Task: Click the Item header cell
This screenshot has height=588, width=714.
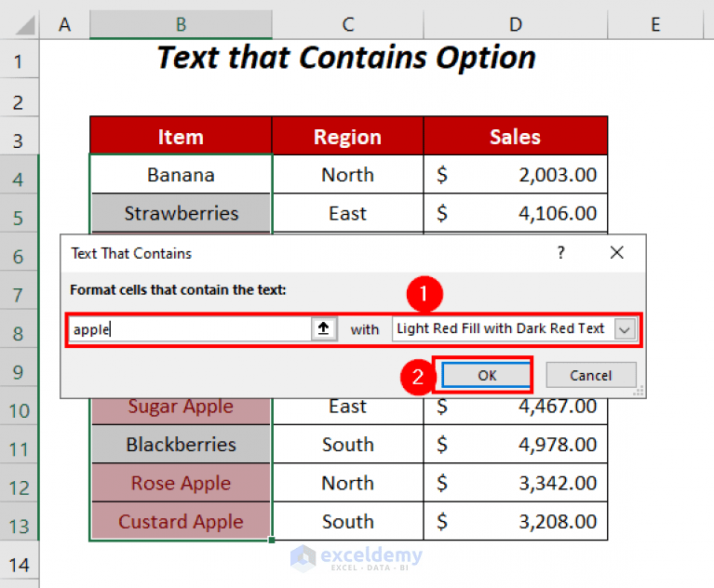Action: [x=181, y=137]
